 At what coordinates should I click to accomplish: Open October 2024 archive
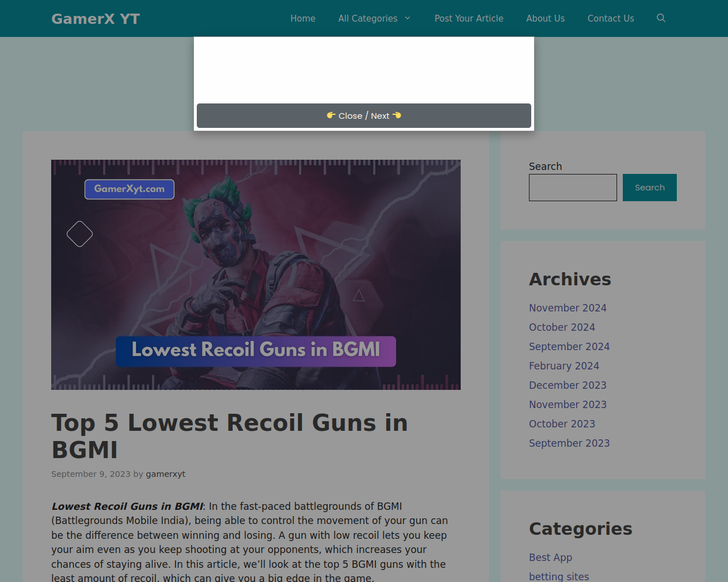tap(562, 327)
